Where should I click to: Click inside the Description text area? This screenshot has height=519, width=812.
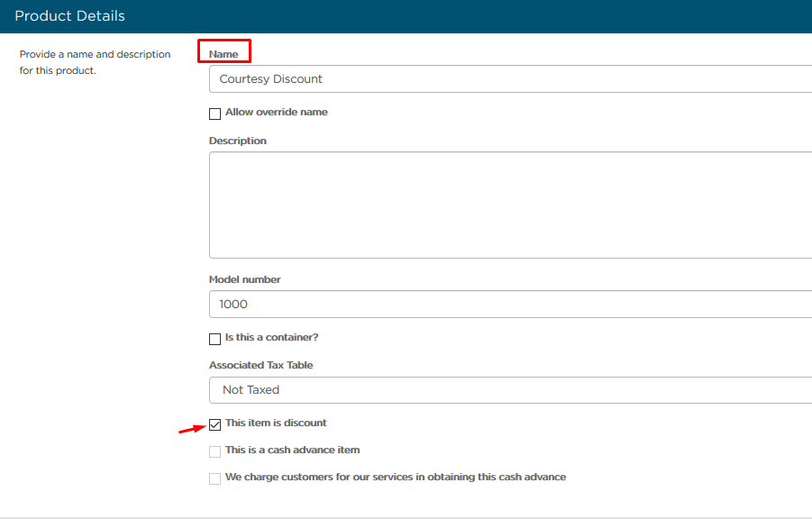pos(511,205)
